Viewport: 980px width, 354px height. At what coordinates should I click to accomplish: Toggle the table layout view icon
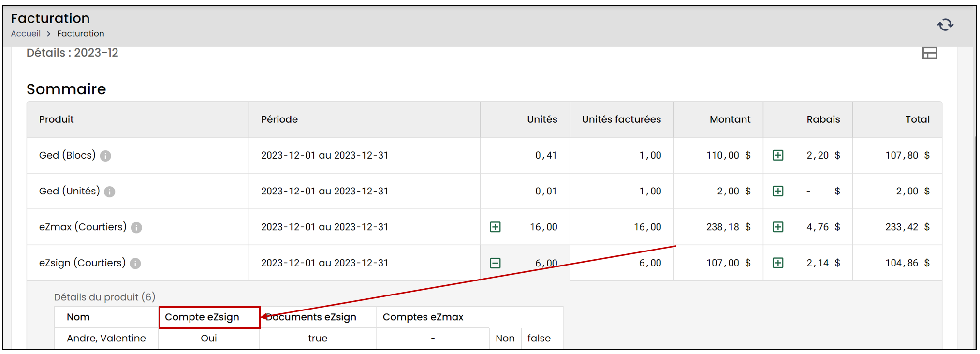click(929, 53)
